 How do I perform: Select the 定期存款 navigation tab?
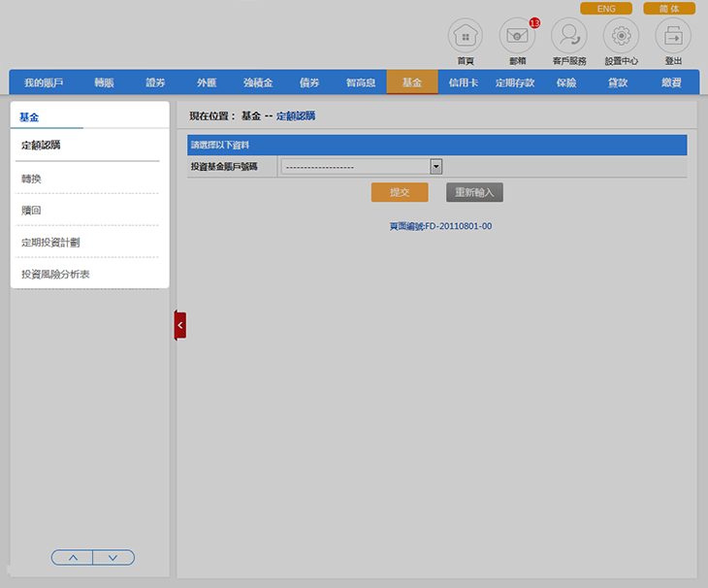[514, 82]
